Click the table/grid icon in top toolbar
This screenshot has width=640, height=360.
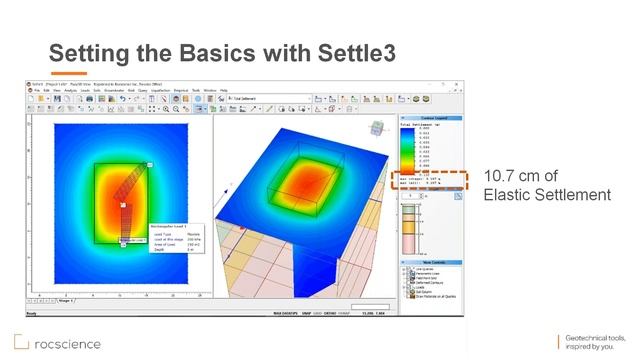click(102, 99)
